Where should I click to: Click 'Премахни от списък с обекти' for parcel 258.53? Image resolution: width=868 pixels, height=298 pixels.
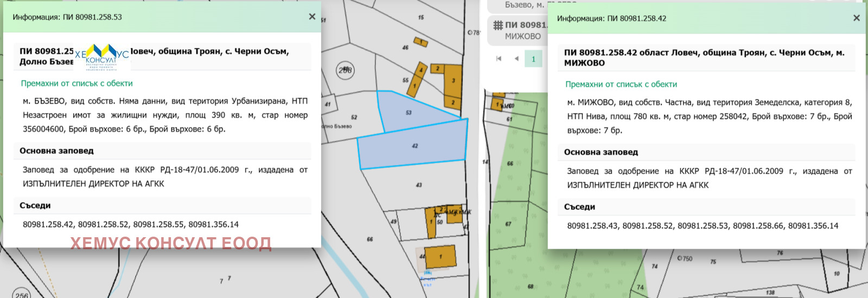76,83
